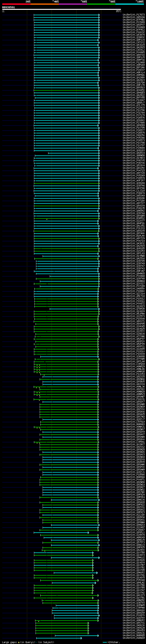Click the green alignment bar for UniRef100_Q04450

67,90
